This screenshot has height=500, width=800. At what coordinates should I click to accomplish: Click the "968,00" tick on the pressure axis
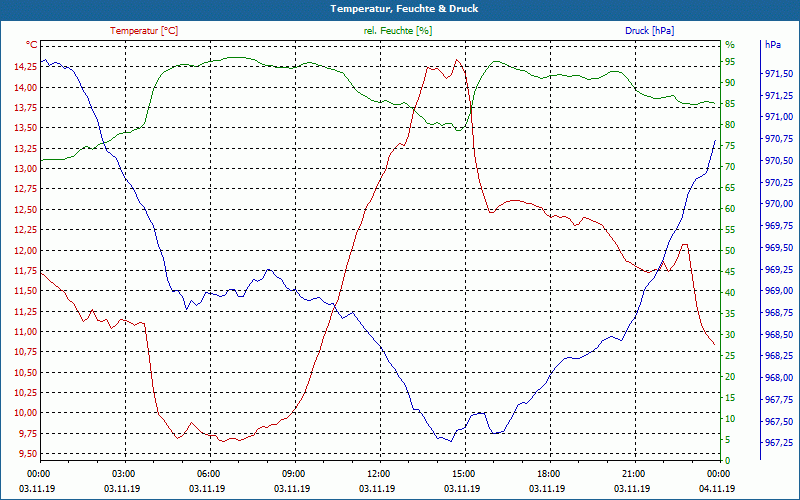click(779, 378)
